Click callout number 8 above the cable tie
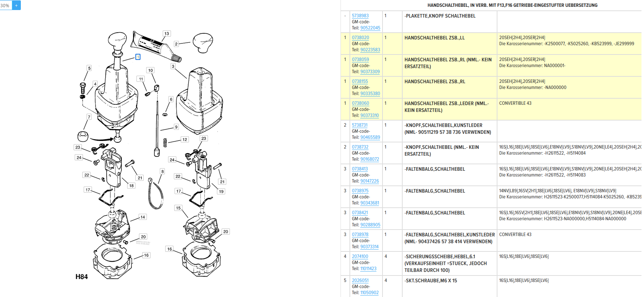Viewport: 644px width, 297px height. (x=162, y=171)
